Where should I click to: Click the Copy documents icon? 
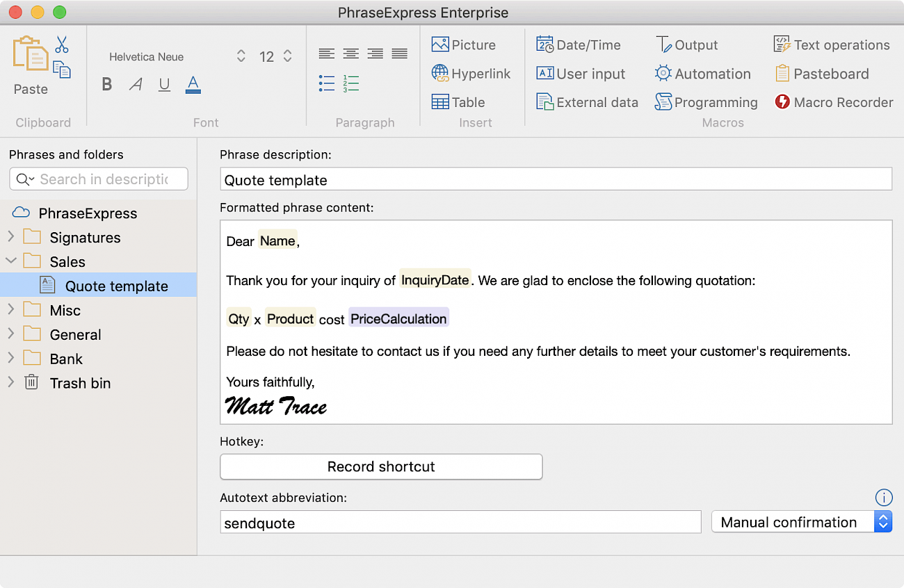click(x=62, y=69)
